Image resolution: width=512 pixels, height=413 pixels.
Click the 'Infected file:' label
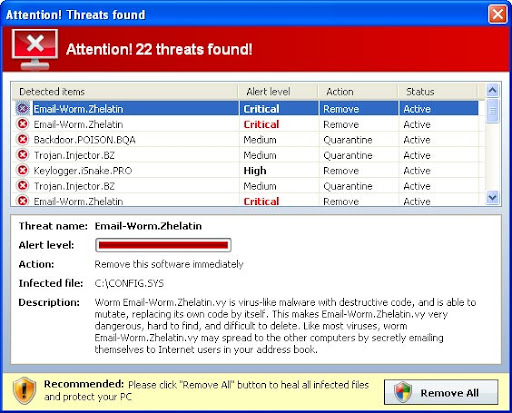(51, 283)
